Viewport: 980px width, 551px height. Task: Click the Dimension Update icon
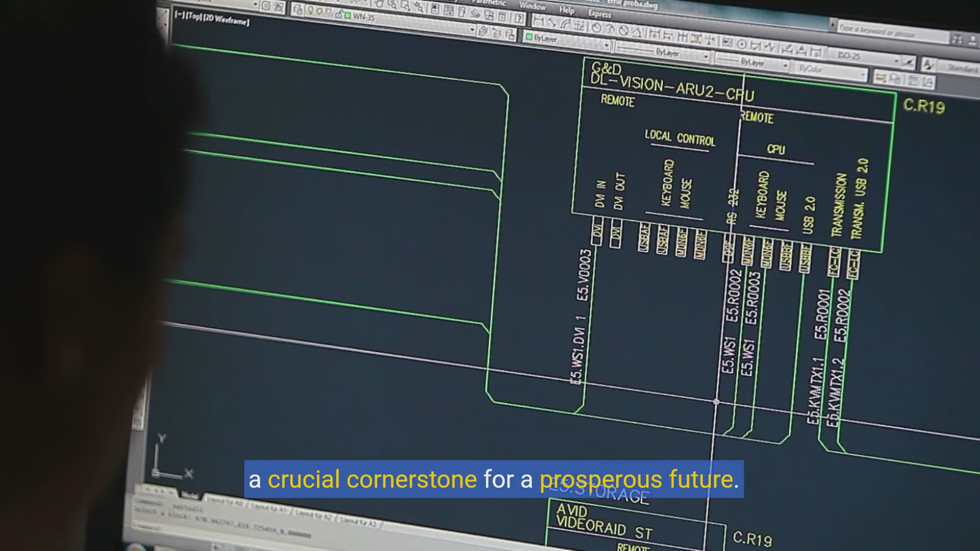(x=816, y=51)
